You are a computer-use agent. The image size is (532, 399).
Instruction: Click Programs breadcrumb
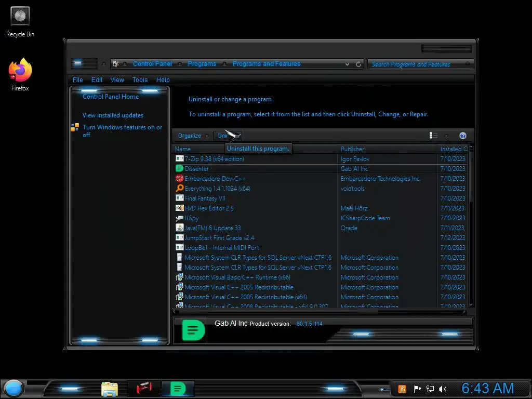click(202, 64)
